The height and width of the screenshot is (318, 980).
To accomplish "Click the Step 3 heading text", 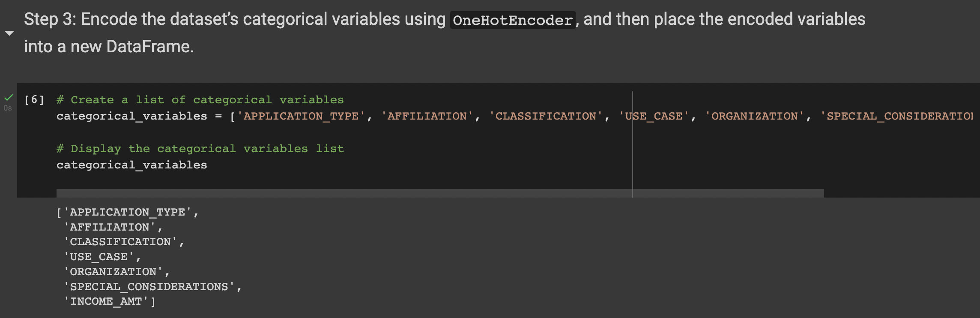I will (x=235, y=20).
